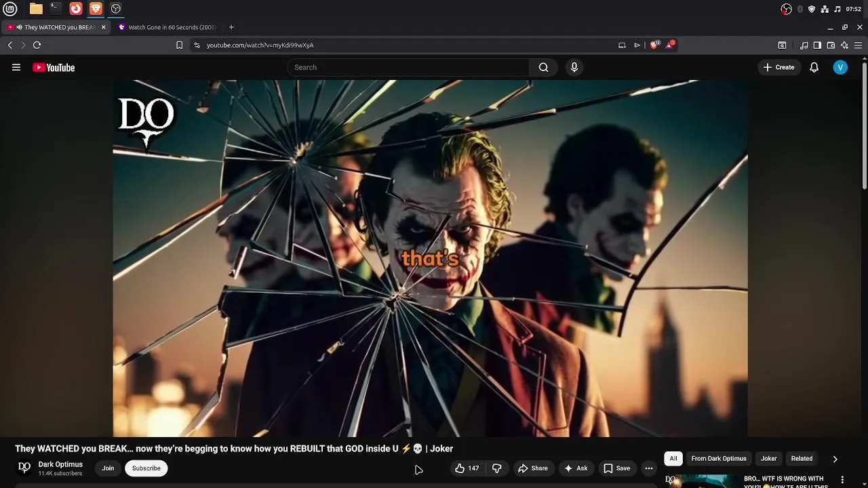Viewport: 868px width, 488px height.
Task: Go back in browser history
Action: click(x=9, y=45)
